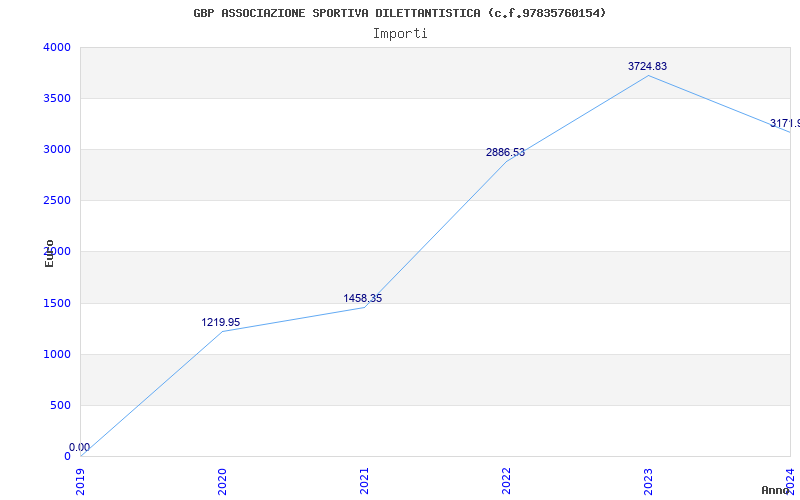Click the 1000 y-axis tick label
The height and width of the screenshot is (500, 800).
[57, 355]
